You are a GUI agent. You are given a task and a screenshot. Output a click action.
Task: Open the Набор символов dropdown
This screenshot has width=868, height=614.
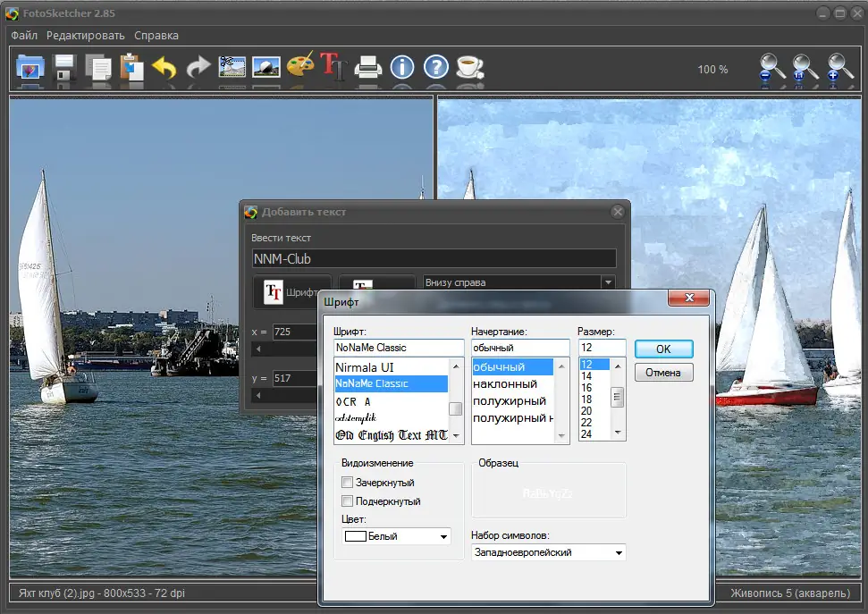618,553
